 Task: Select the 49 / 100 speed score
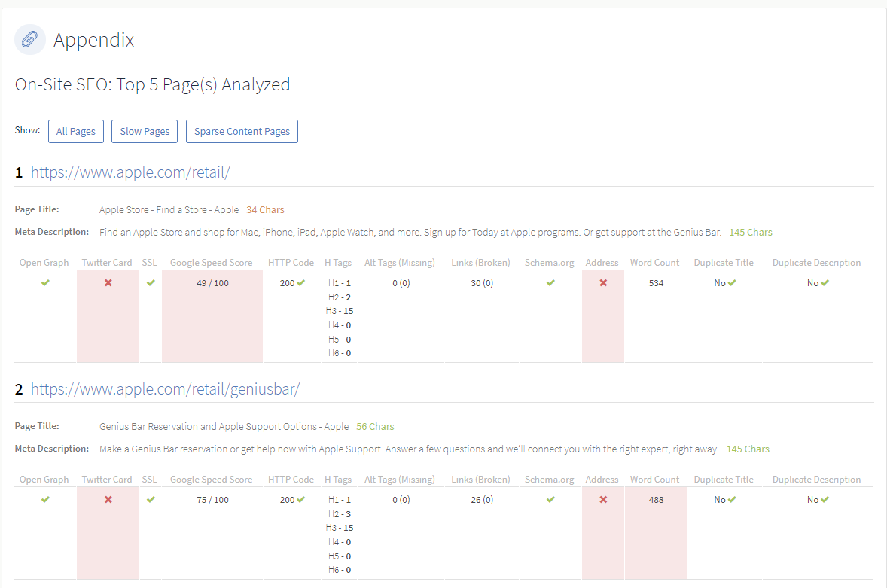212,283
